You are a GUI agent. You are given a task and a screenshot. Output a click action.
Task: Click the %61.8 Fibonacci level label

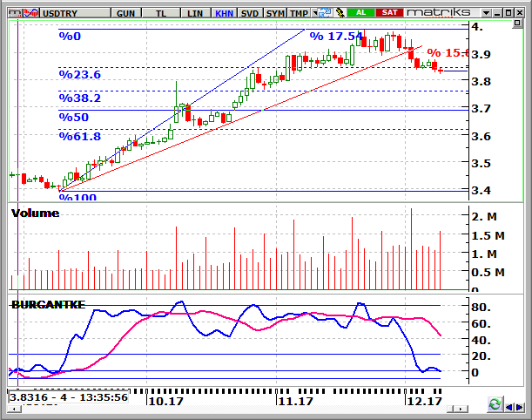pos(80,137)
